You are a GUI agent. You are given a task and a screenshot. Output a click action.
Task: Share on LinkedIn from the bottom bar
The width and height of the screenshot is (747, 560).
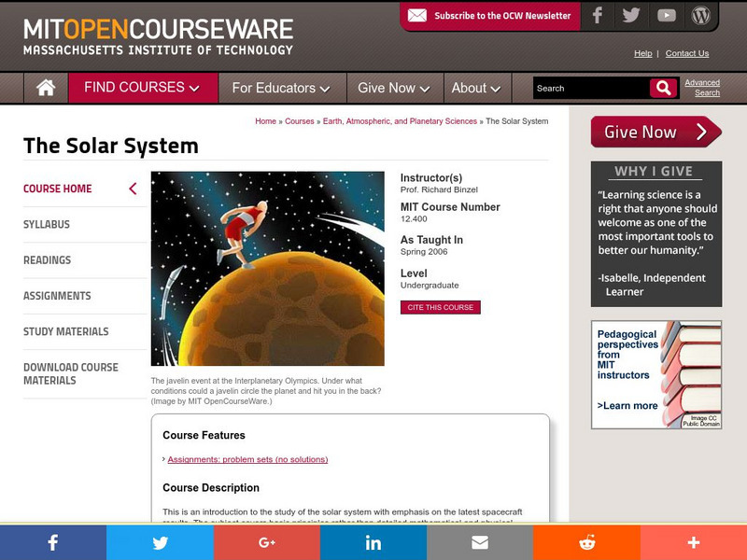(373, 542)
